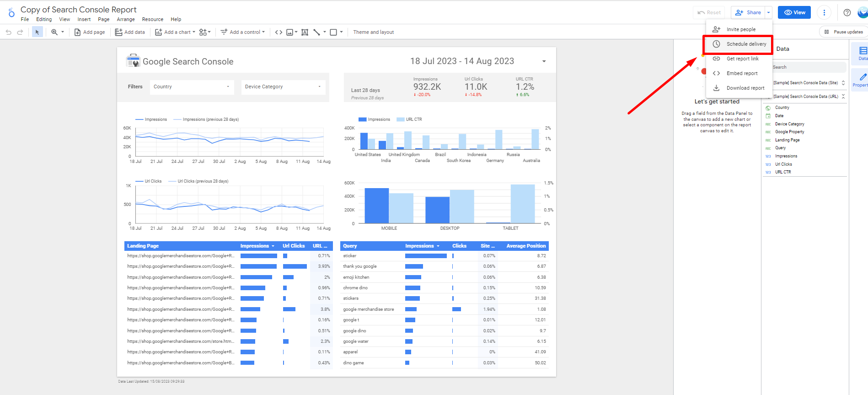This screenshot has height=395, width=868.
Task: Open the Device Category filter dropdown
Action: (x=283, y=87)
